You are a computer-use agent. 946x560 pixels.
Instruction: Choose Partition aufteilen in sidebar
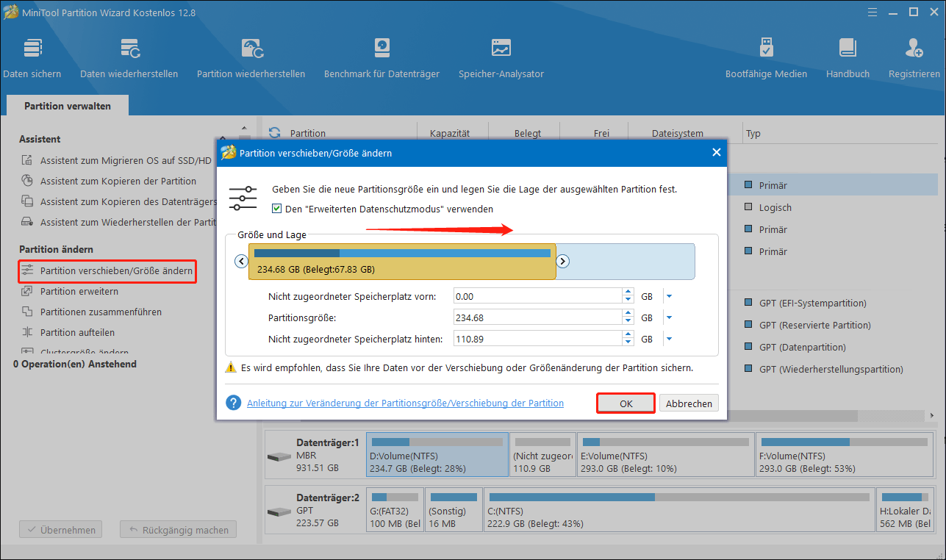point(68,332)
